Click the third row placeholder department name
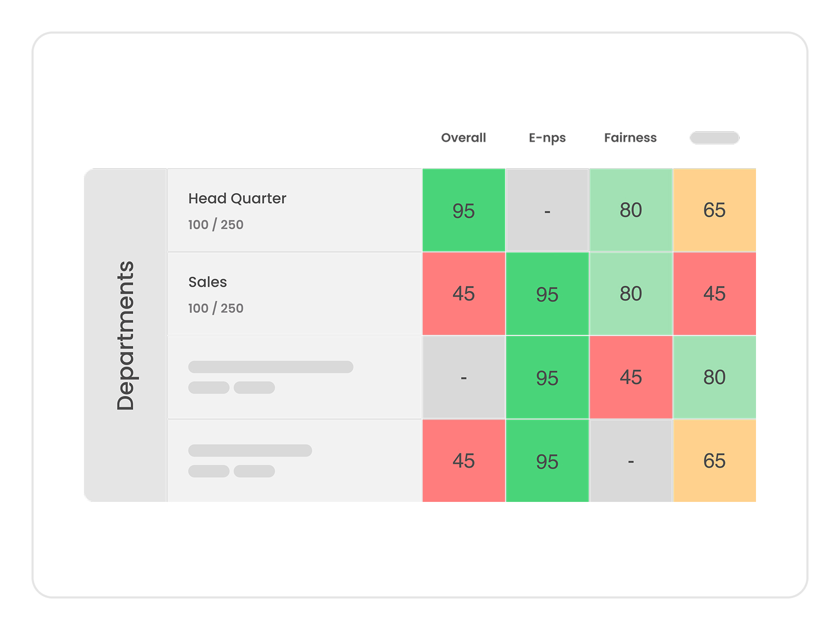The width and height of the screenshot is (840, 630). pos(271,367)
